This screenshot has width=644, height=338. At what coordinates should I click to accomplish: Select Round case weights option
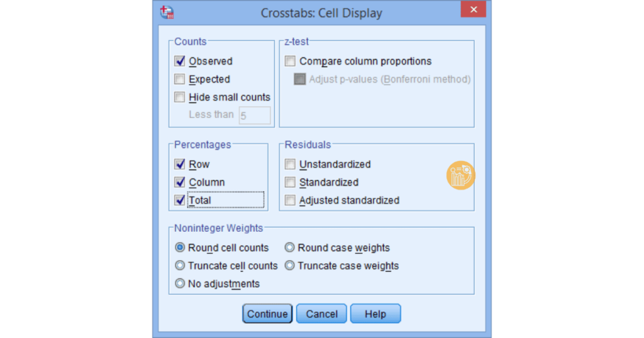coord(290,248)
